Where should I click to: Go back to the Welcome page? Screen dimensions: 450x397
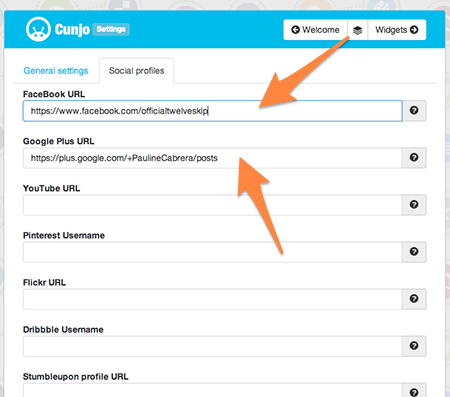click(x=315, y=30)
